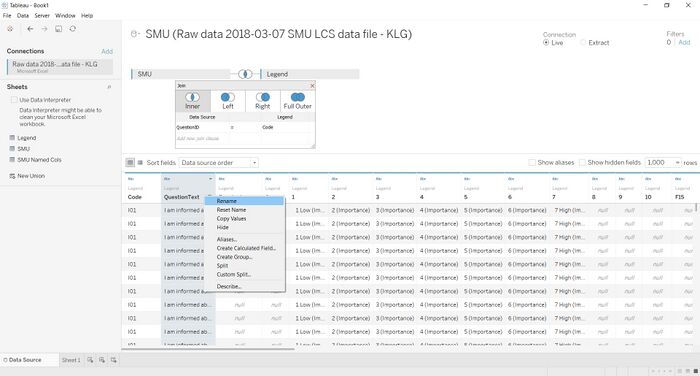Click Add link under Filters
This screenshot has height=376, width=700.
coord(684,42)
